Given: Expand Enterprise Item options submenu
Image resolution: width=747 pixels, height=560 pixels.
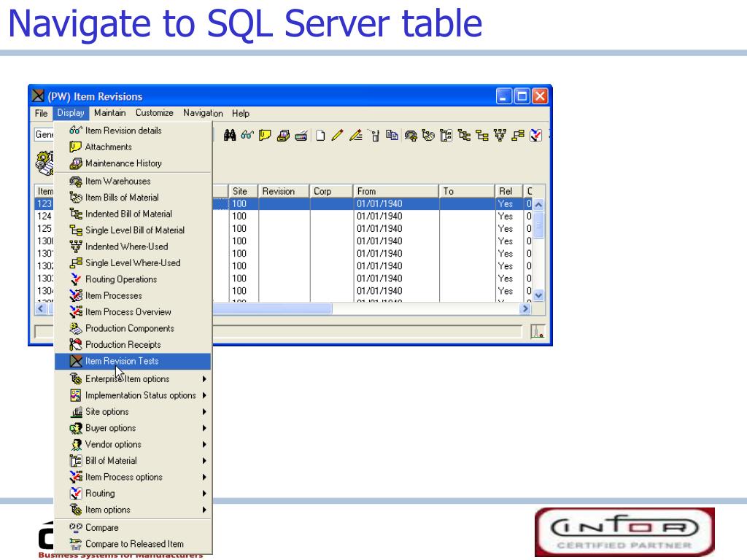Looking at the screenshot, I should [133, 379].
